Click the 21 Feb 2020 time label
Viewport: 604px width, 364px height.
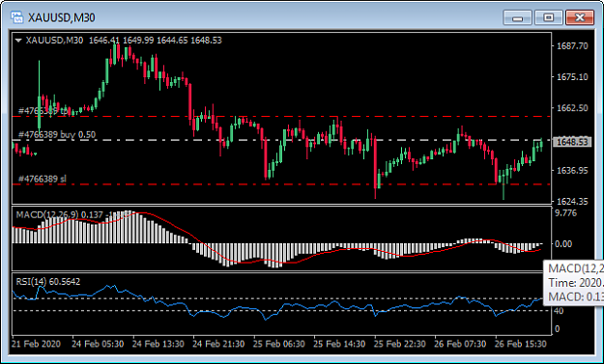[36, 343]
